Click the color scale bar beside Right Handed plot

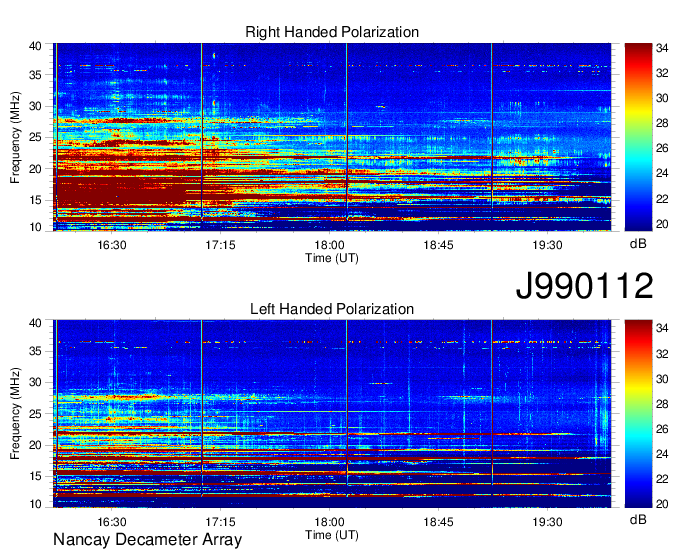coord(638,137)
